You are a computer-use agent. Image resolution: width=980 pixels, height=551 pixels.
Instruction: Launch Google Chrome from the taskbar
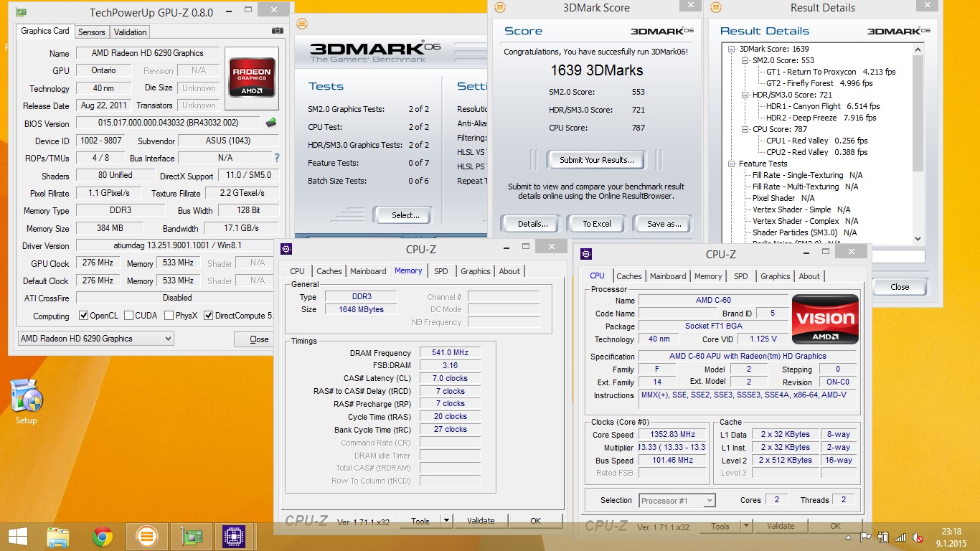(102, 537)
